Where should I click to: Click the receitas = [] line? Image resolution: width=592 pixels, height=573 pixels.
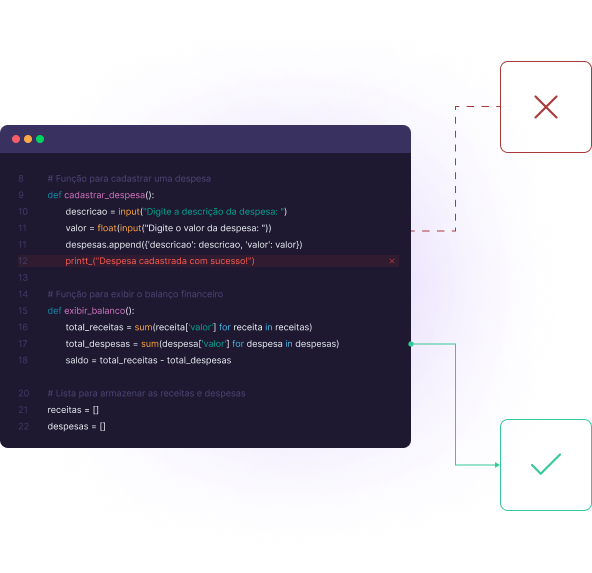(73, 410)
